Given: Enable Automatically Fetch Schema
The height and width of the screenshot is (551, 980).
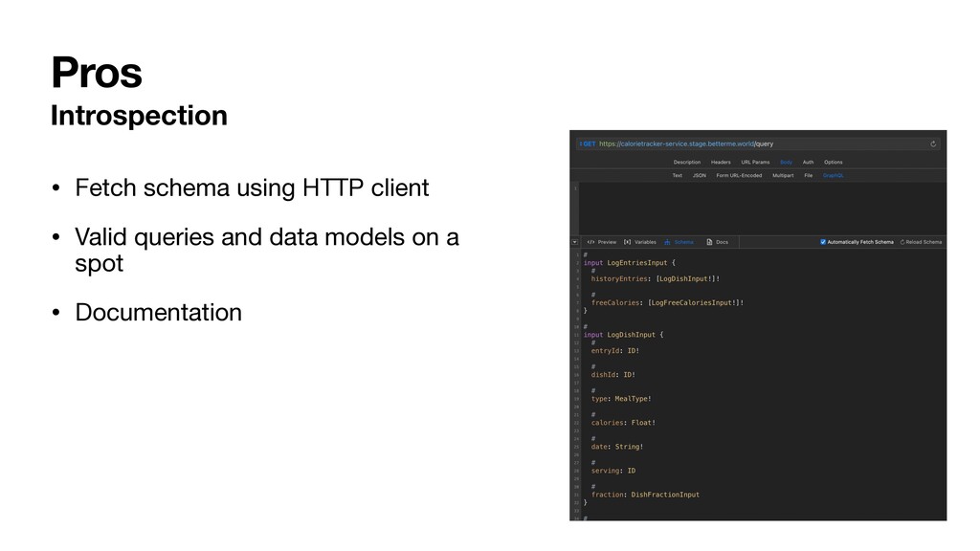Looking at the screenshot, I should [823, 242].
